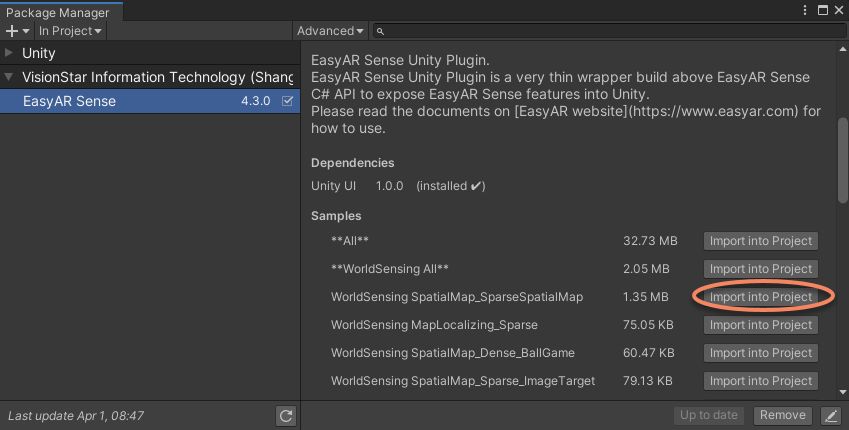849x430 pixels.
Task: Click the (installed ✔) status text
Action: [x=450, y=186]
